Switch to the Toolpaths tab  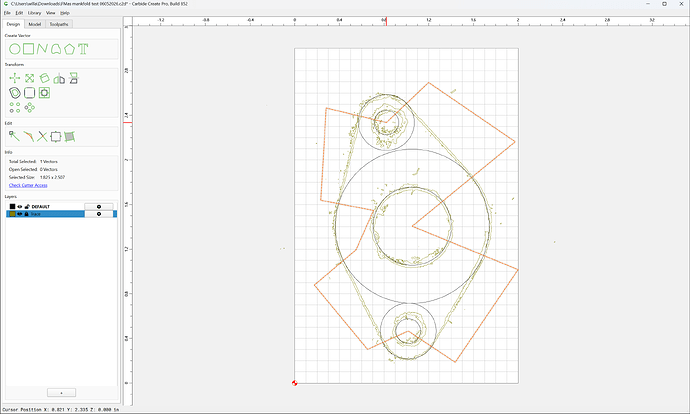(x=59, y=24)
